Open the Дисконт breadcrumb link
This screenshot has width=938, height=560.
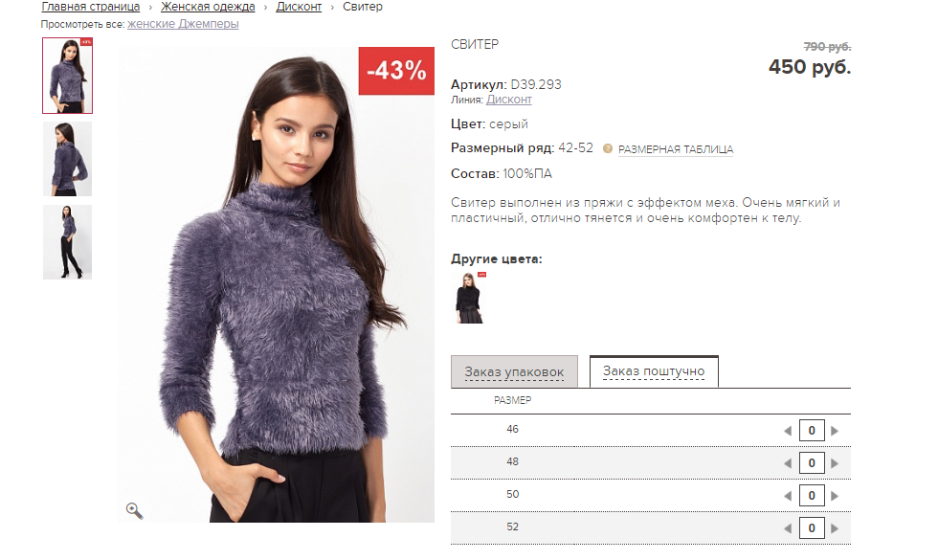coord(299,7)
